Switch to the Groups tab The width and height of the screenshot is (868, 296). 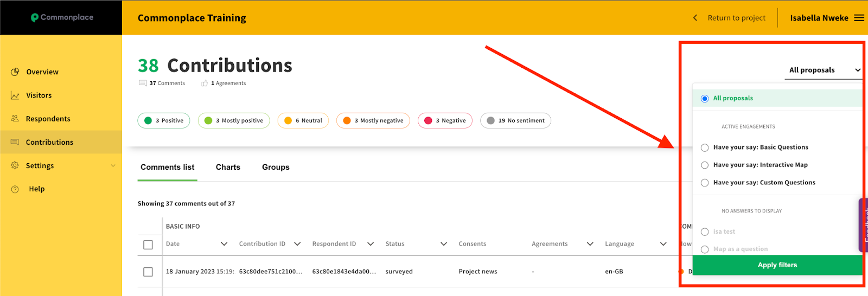(x=276, y=167)
